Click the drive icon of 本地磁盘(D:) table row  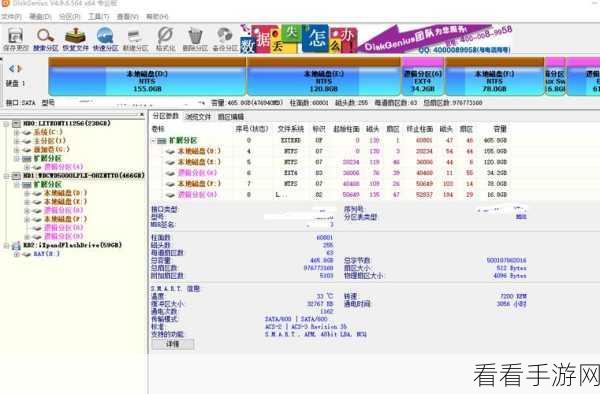[170, 151]
